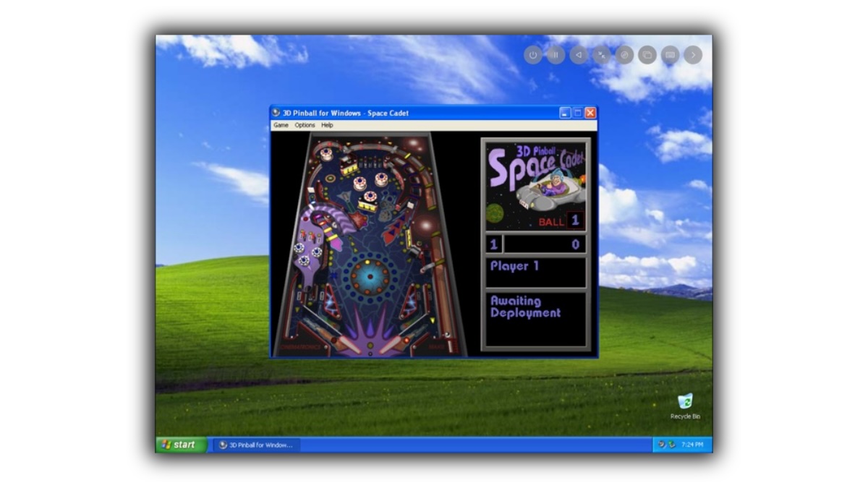Image resolution: width=868 pixels, height=488 pixels.
Task: Click the overlapping windows icon in overlay toolbar
Action: coord(647,55)
